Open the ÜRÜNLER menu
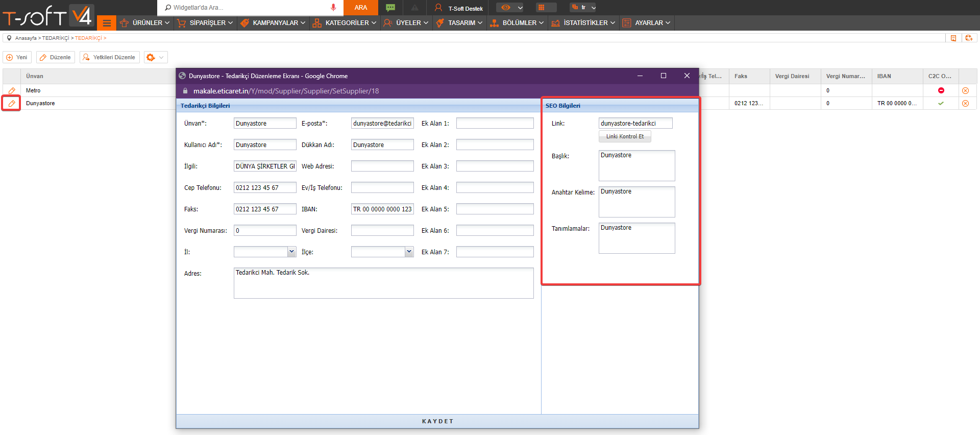This screenshot has height=435, width=980. [145, 23]
